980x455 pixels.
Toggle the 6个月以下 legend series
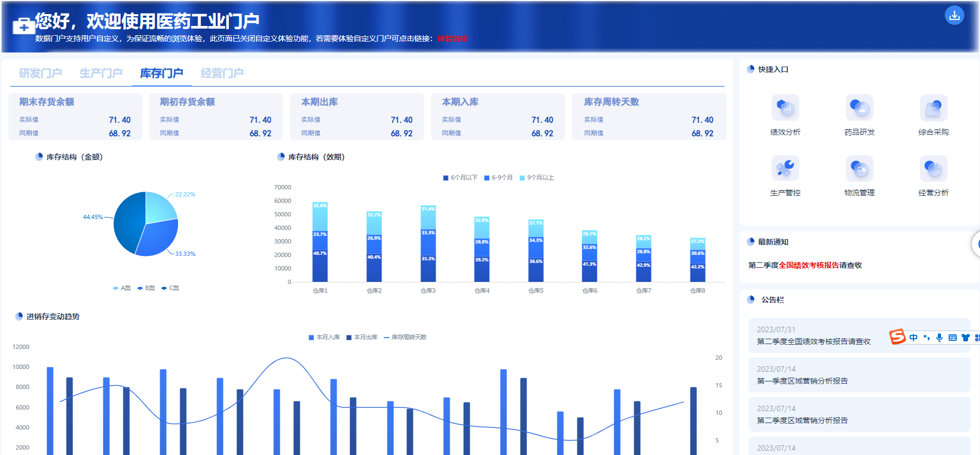click(461, 177)
